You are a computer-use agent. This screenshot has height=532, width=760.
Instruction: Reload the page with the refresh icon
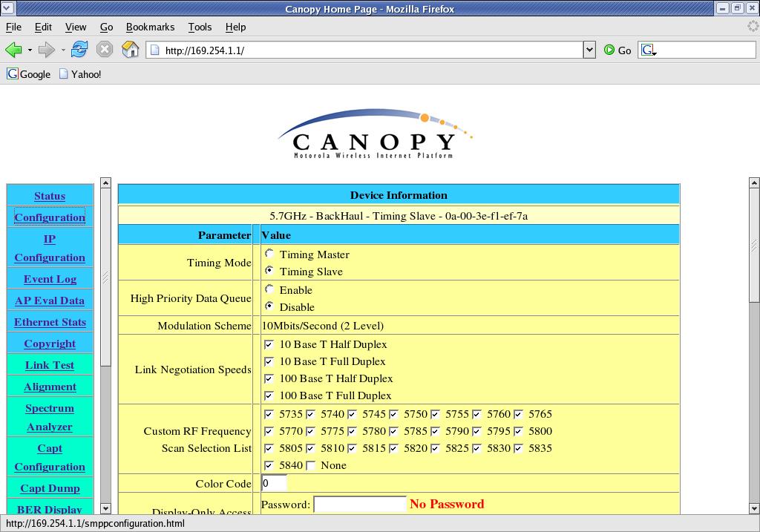coord(79,50)
